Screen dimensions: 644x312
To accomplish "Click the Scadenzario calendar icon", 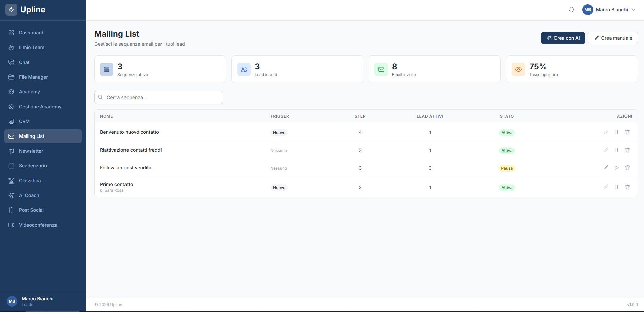I will (x=11, y=166).
